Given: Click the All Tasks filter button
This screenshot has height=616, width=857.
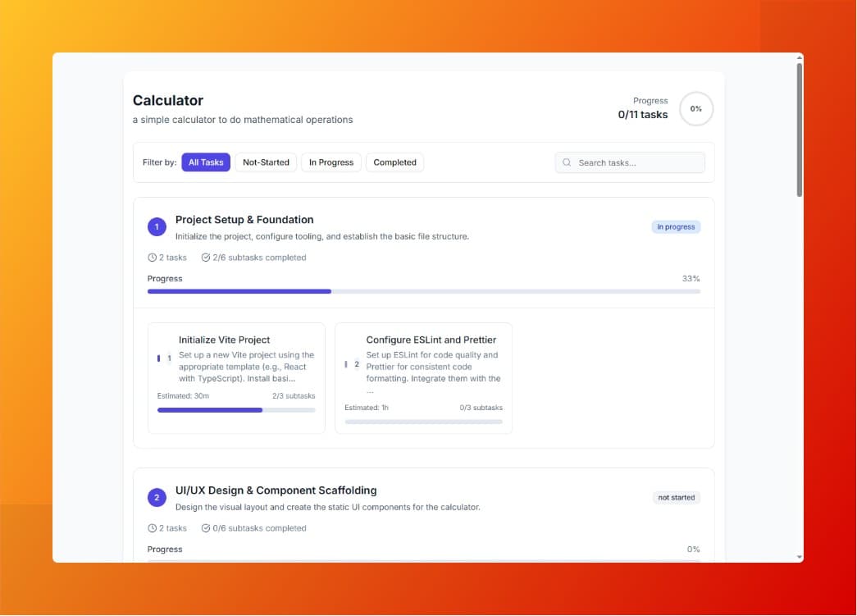Looking at the screenshot, I should (x=206, y=162).
